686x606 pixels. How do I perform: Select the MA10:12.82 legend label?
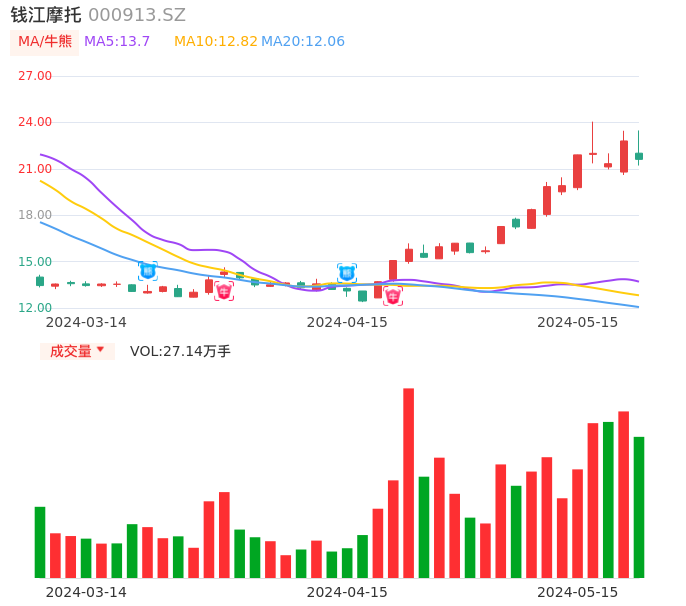[216, 42]
